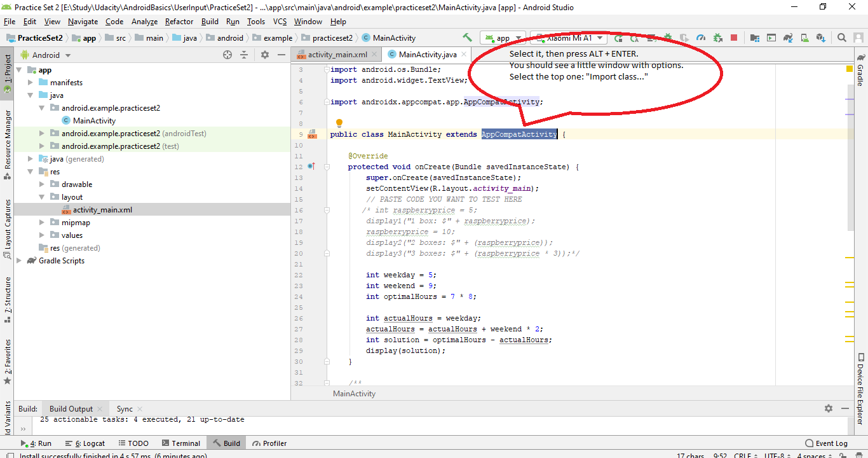Open SDK Manager icon
This screenshot has width=868, height=458.
(821, 38)
